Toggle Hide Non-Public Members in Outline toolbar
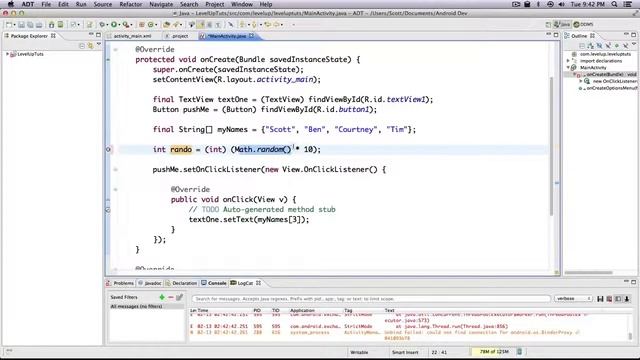Screen dimensions: 640x360 click(x=617, y=46)
